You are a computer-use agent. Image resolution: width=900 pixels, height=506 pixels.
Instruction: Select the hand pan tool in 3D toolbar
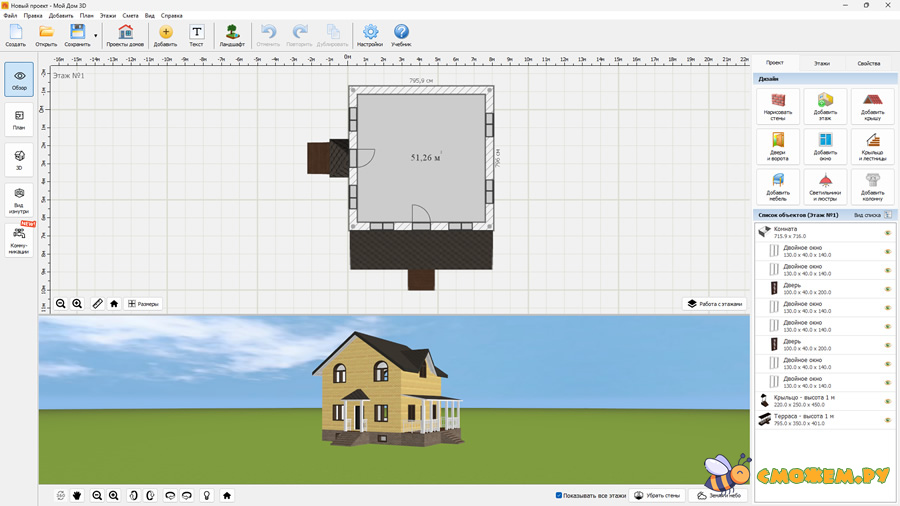pyautogui.click(x=77, y=495)
